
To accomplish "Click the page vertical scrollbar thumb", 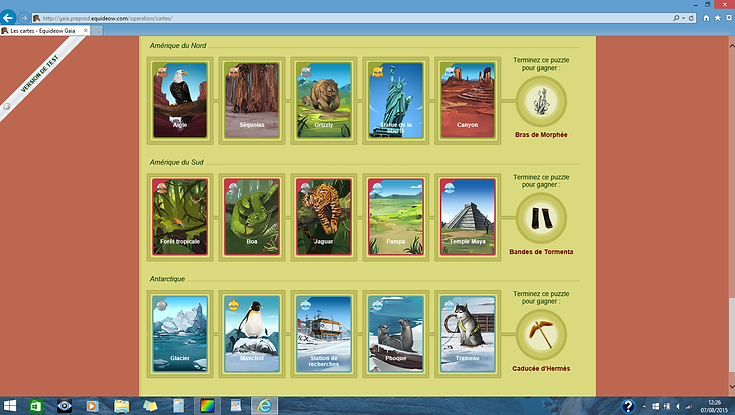I will pos(731,335).
